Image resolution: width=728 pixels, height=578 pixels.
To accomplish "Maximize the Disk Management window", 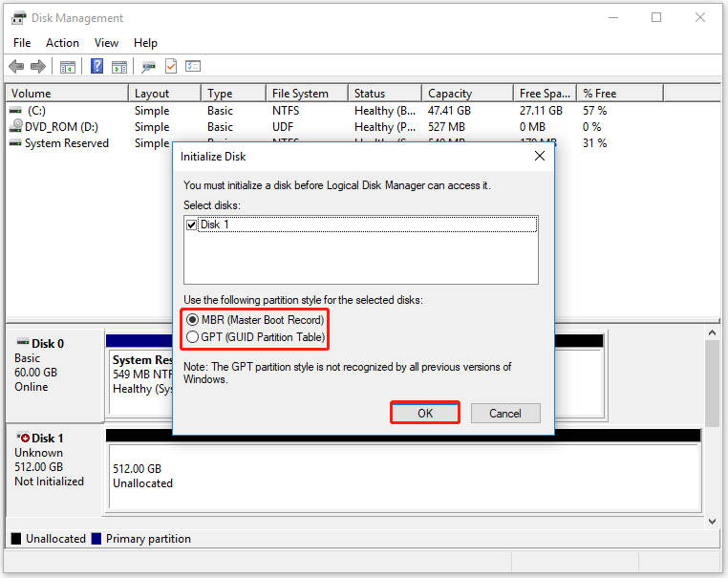I will click(x=656, y=17).
